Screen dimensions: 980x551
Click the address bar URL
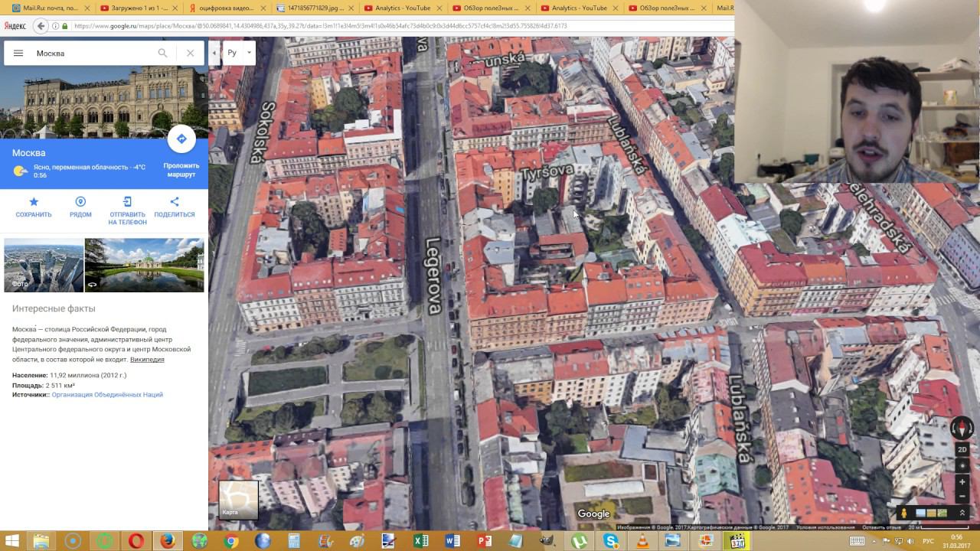tap(322, 25)
